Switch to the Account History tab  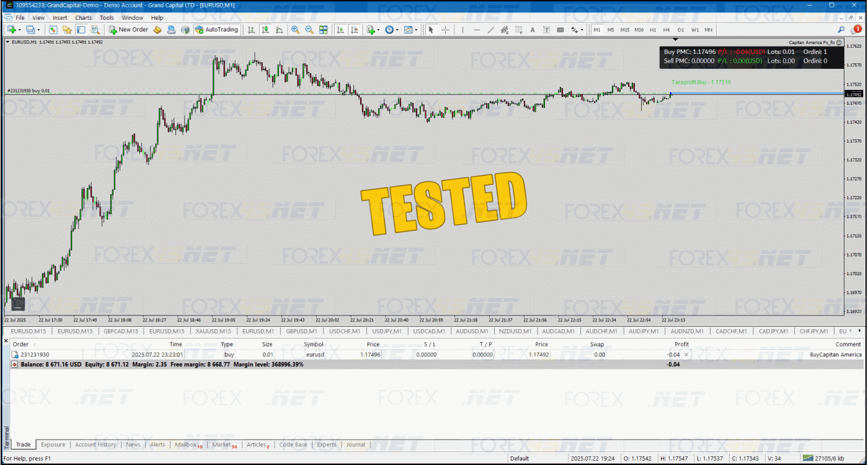[95, 445]
